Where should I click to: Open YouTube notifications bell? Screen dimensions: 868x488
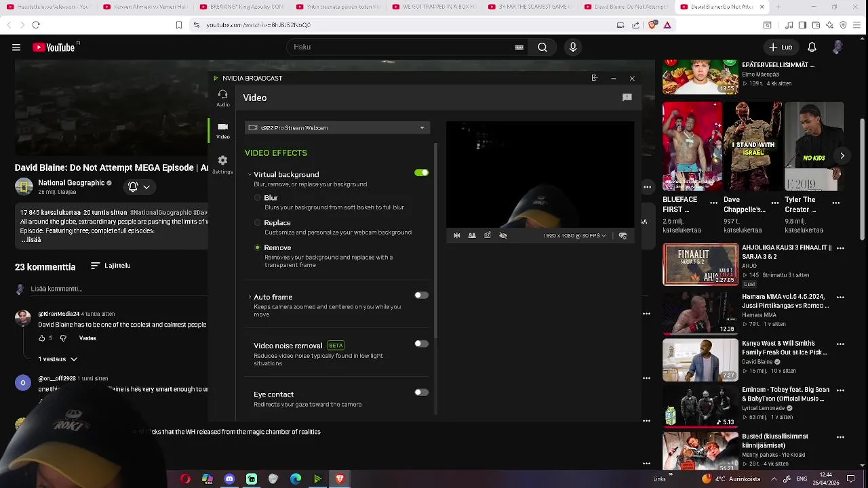tap(812, 47)
